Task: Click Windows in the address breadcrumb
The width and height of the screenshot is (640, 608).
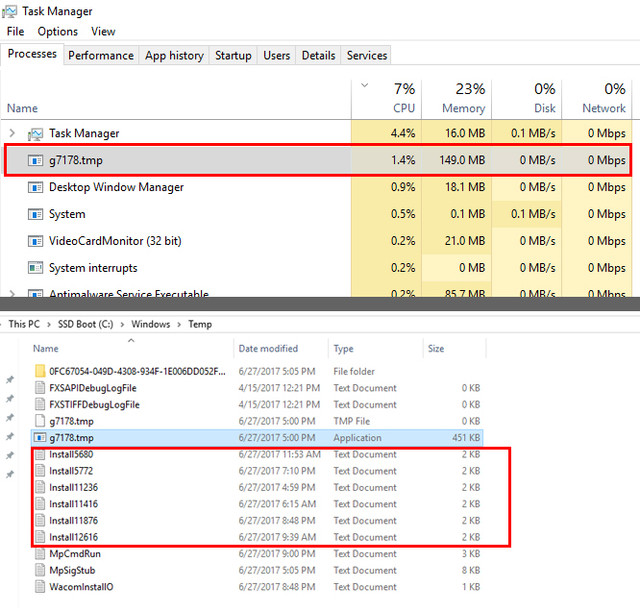Action: click(151, 324)
